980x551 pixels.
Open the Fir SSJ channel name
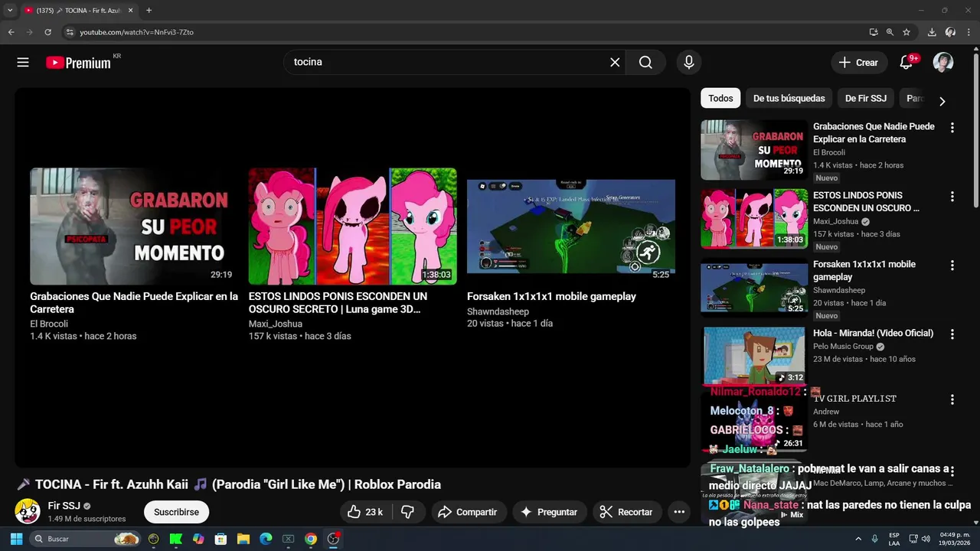point(64,506)
